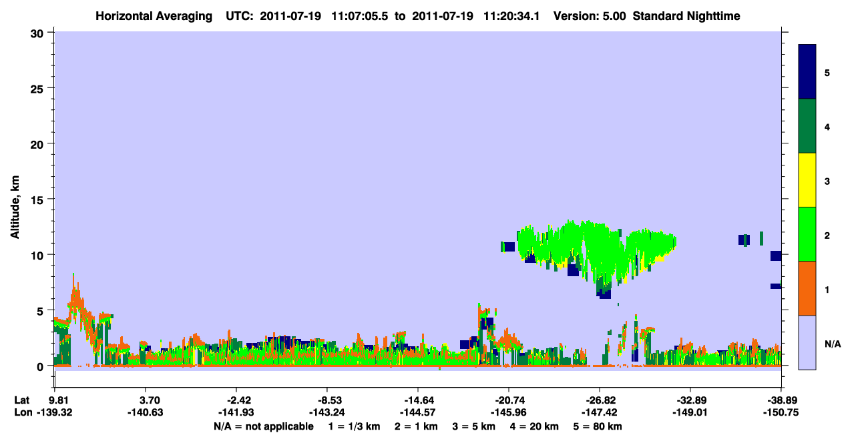The image size is (868, 445).
Task: Click legend text '1 = 1/3 km'
Action: [355, 426]
